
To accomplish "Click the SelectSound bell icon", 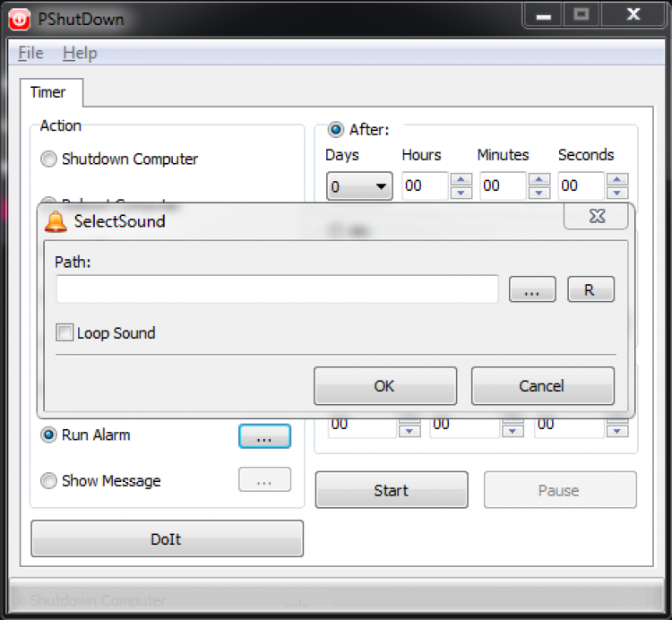I will 56,222.
